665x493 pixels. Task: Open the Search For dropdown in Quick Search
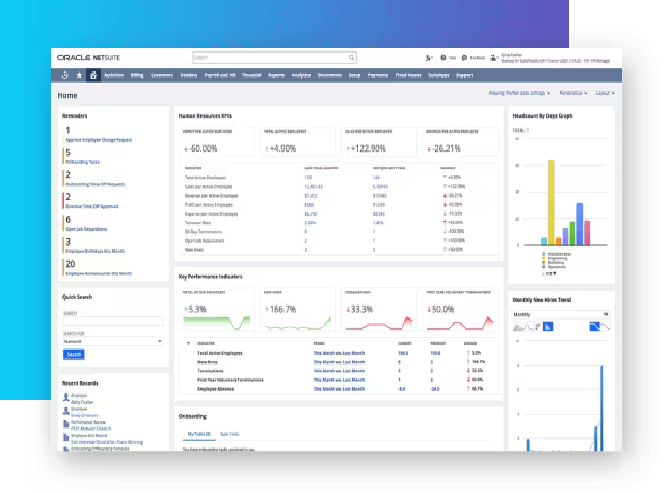pyautogui.click(x=112, y=341)
